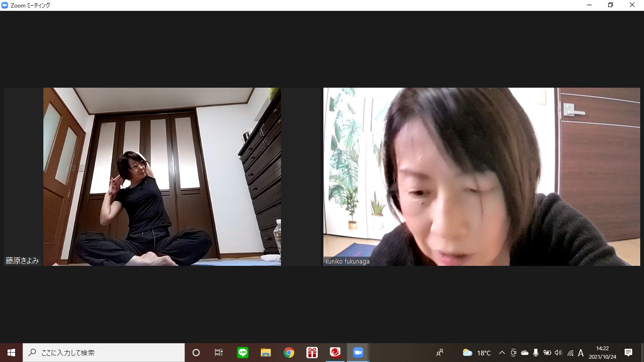Click the Meet Now camera tray icon

(x=513, y=353)
